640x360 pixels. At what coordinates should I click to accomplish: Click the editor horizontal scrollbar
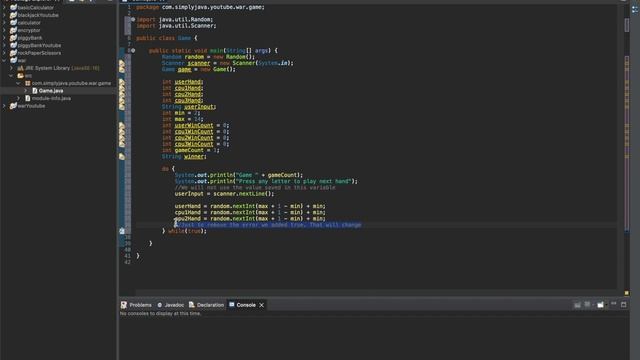pos(376,293)
